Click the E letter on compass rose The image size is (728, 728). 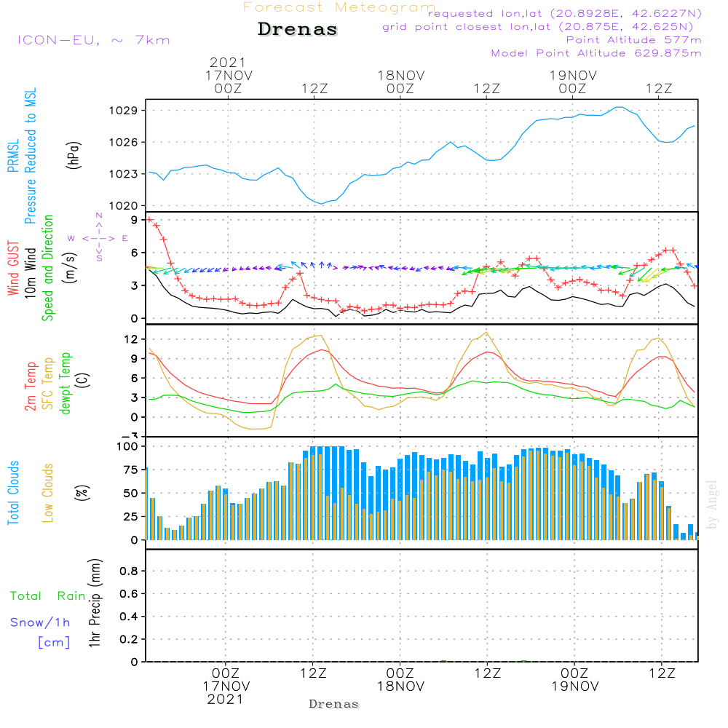coord(125,239)
